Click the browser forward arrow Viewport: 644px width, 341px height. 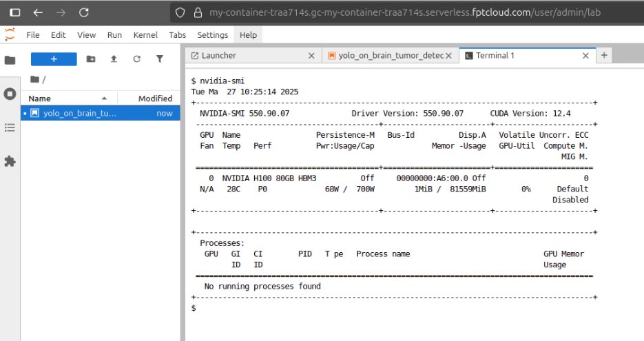tap(61, 12)
